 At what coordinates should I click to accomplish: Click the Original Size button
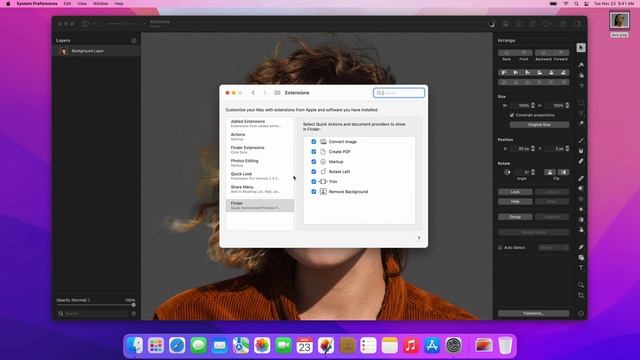pyautogui.click(x=539, y=124)
